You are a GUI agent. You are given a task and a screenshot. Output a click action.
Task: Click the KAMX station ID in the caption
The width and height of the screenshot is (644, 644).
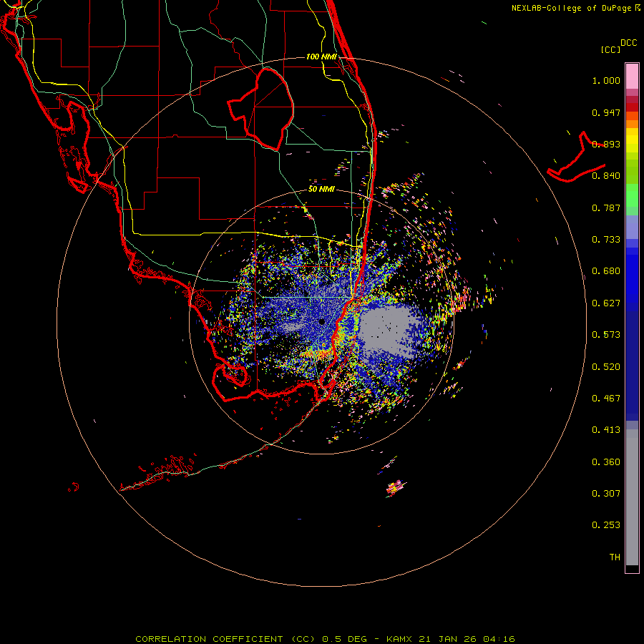[400, 639]
